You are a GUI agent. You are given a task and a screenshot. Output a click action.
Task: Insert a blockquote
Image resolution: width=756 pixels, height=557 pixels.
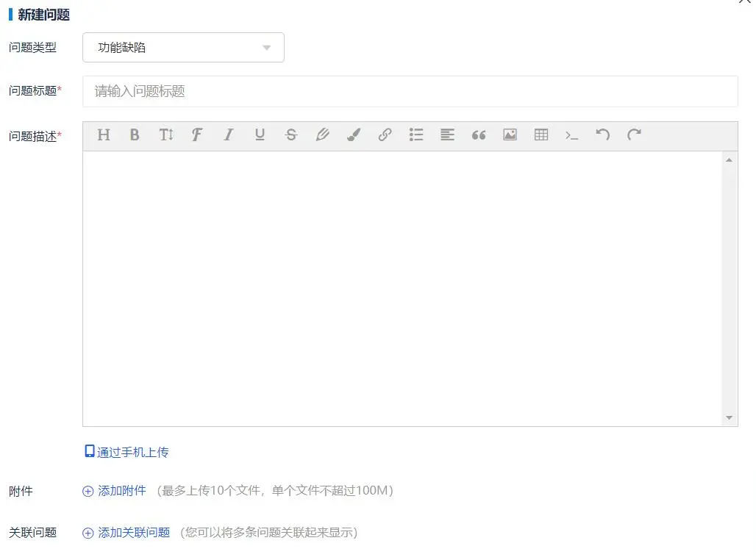478,134
